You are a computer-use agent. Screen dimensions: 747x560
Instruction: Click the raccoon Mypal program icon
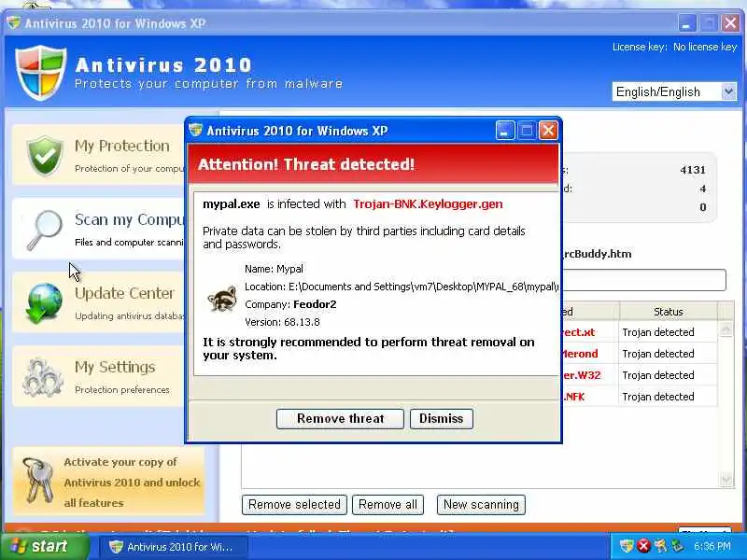[x=222, y=299]
